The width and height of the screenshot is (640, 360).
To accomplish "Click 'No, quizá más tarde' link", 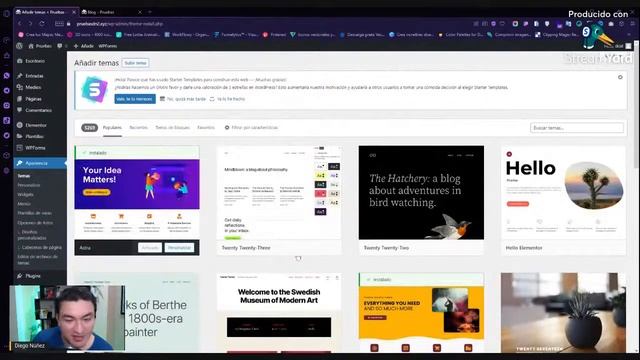I will pos(182,99).
